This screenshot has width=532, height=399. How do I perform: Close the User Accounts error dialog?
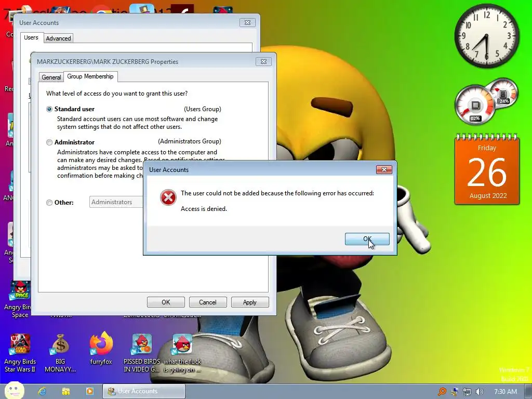click(x=384, y=169)
